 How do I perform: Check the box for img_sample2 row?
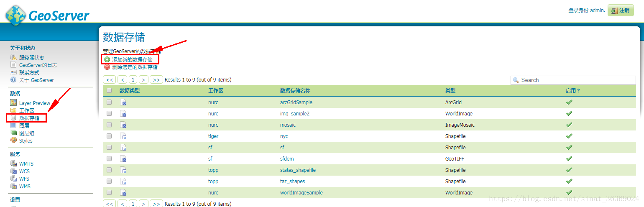(x=109, y=113)
